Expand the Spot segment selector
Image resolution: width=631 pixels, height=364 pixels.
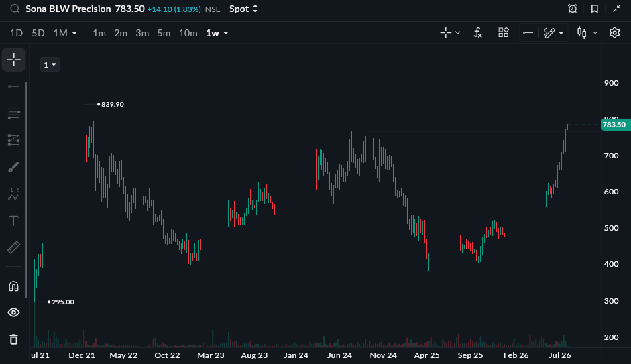[243, 9]
